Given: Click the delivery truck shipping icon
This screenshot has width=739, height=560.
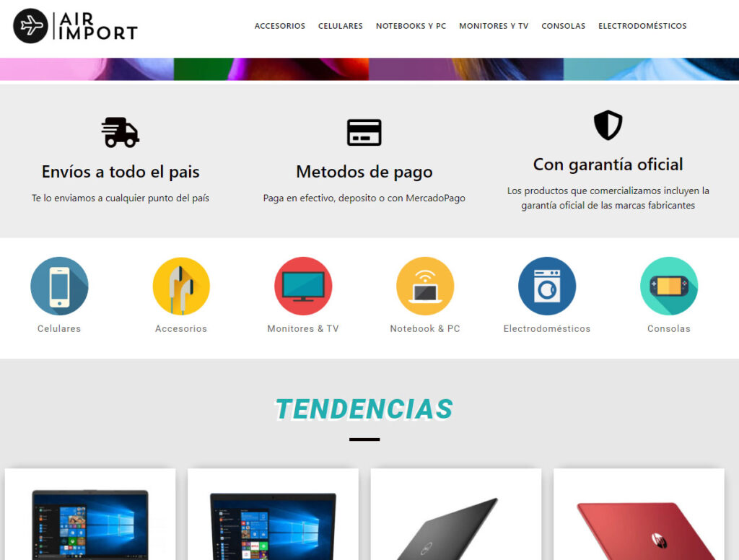Looking at the screenshot, I should point(120,132).
